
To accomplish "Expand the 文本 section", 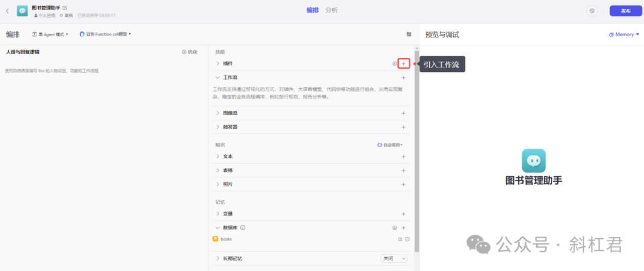I will pos(218,156).
